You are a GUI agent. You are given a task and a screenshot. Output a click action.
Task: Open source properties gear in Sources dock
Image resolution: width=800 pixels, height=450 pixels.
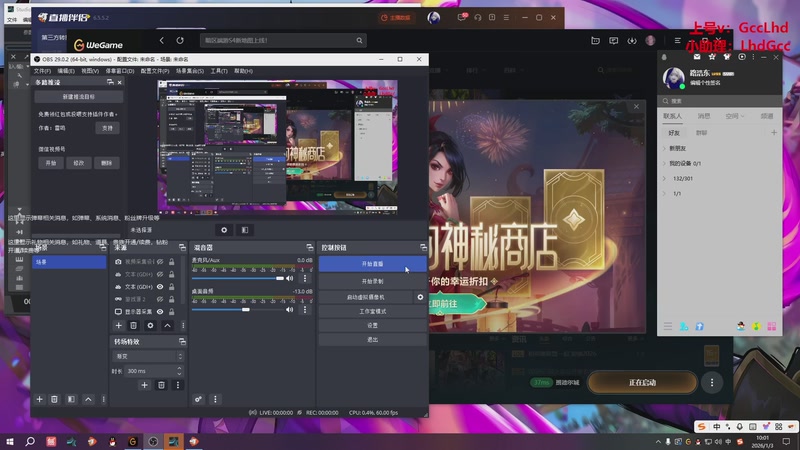click(151, 326)
